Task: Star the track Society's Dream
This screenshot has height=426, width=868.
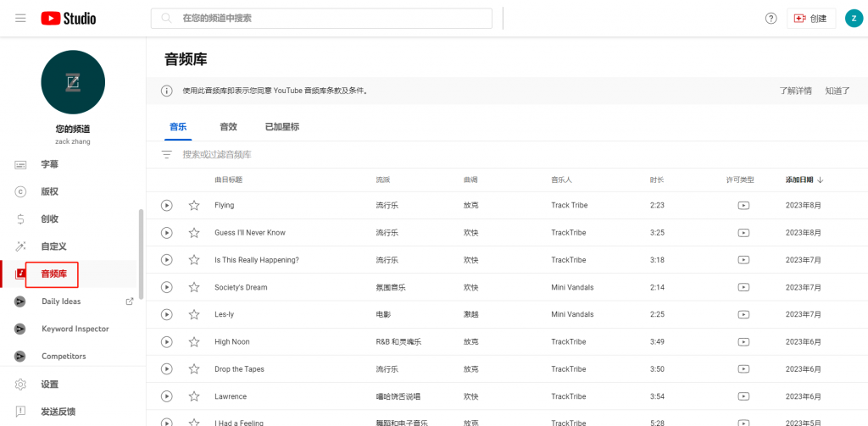Action: [194, 287]
